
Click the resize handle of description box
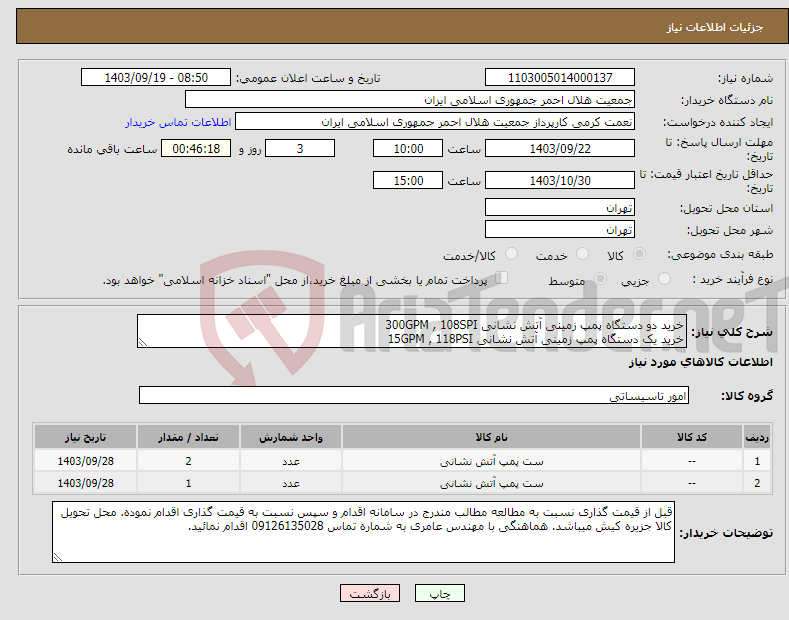[143, 342]
